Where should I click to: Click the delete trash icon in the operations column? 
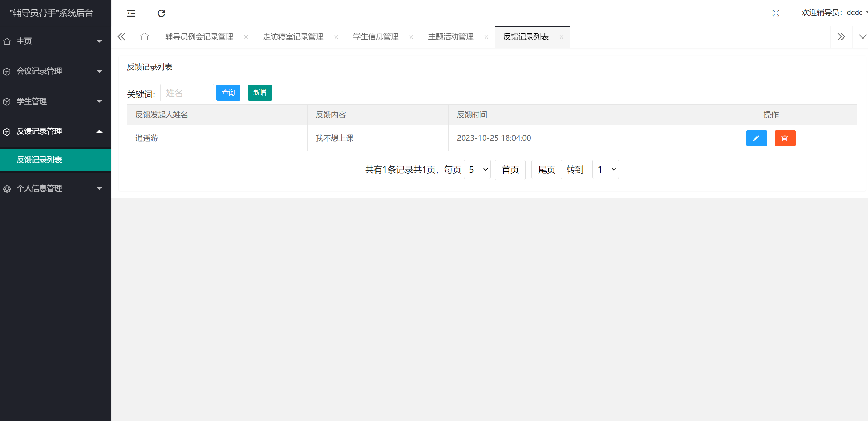point(785,138)
